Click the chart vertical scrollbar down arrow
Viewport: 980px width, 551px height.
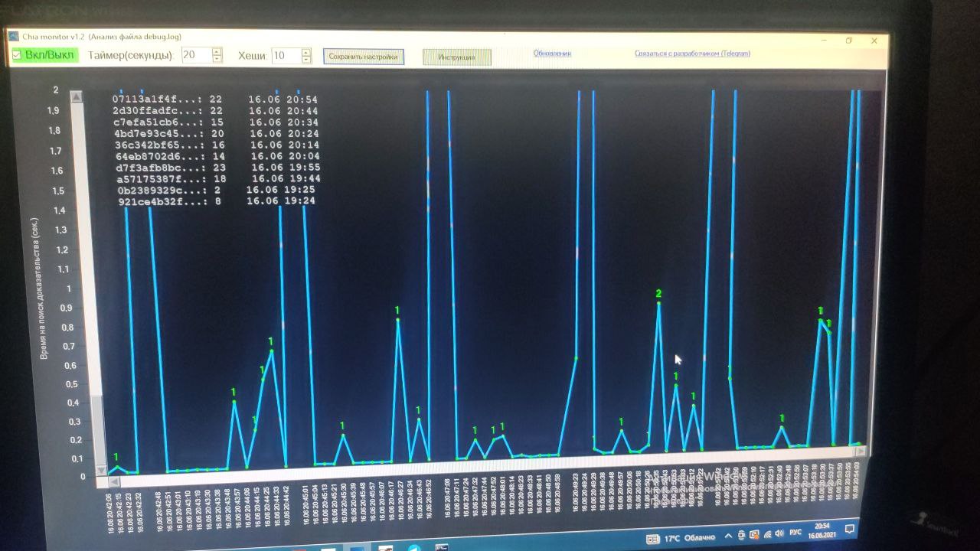[100, 469]
